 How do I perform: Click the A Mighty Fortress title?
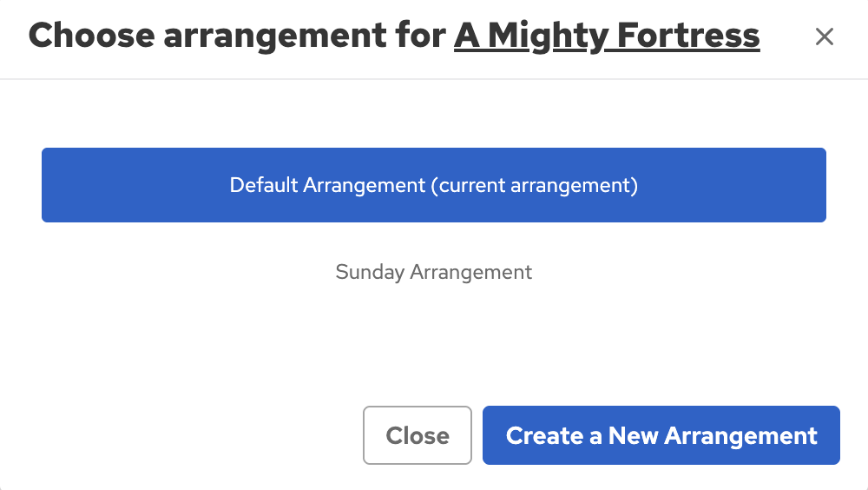[x=607, y=36]
